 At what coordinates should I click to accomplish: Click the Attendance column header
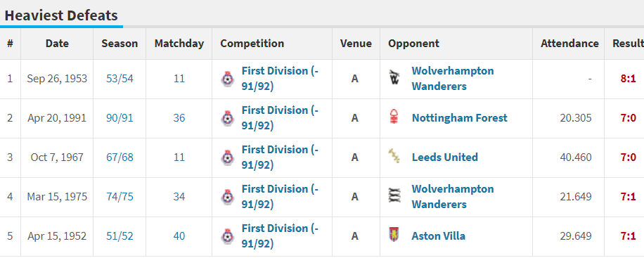(x=569, y=44)
